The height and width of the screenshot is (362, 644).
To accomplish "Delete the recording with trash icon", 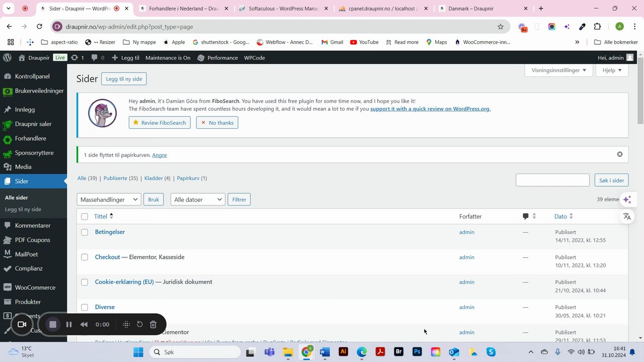I will pyautogui.click(x=153, y=324).
